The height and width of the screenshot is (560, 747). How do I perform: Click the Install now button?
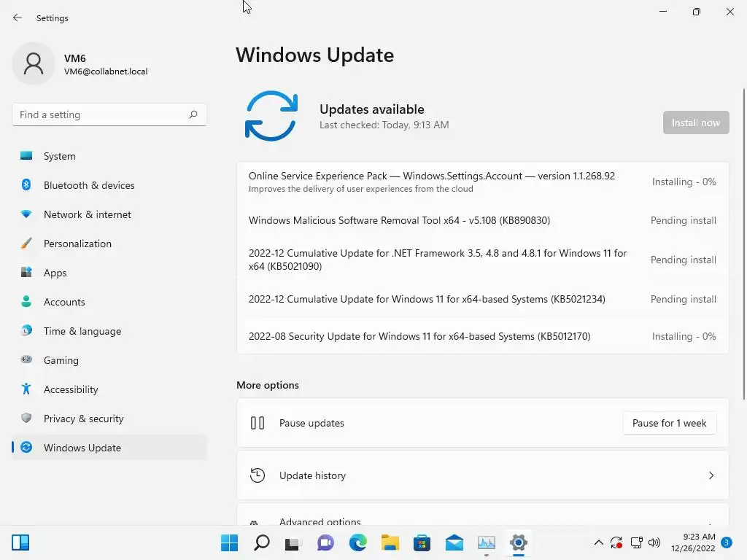(x=695, y=122)
